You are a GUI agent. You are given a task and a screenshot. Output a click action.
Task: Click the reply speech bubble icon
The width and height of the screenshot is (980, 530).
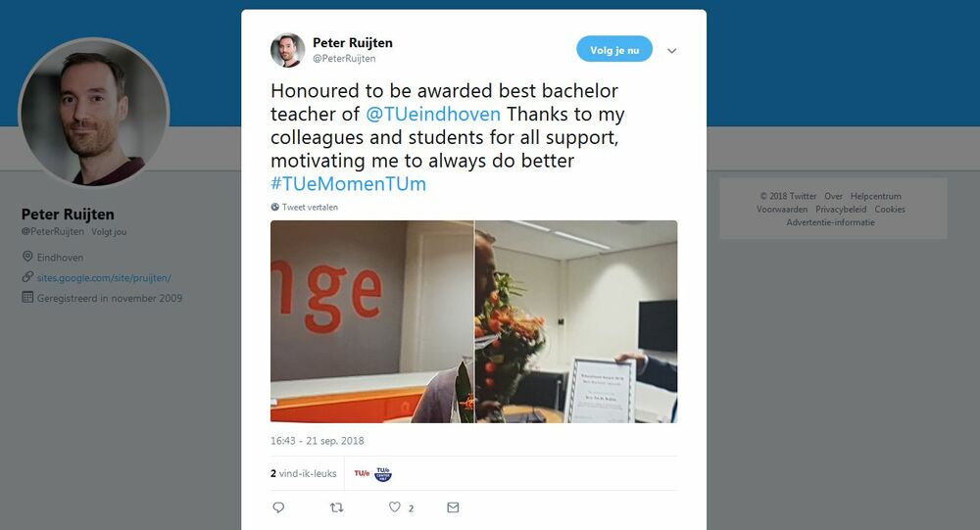pyautogui.click(x=278, y=507)
